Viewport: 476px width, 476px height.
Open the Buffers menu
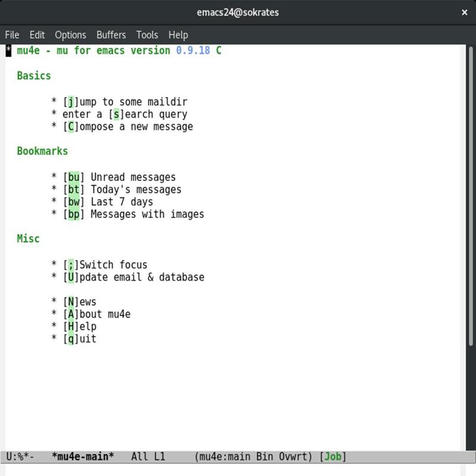111,35
